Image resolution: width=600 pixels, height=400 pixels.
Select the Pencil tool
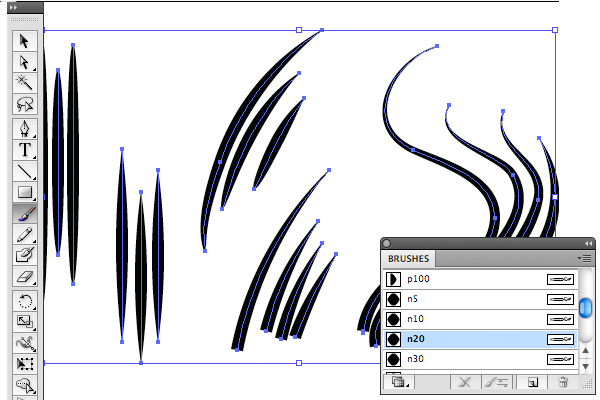[25, 234]
